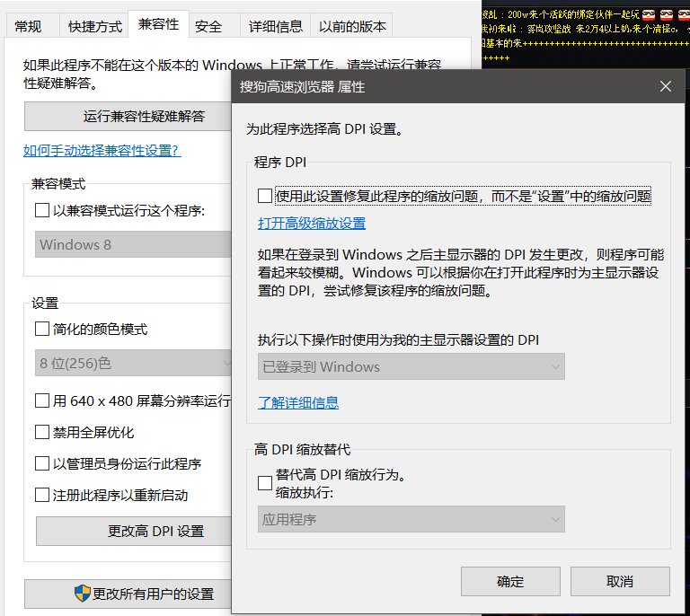This screenshot has height=616, width=690.
Task: Click the 搜狗高速浏览器 属性 title text
Action: coord(302,86)
